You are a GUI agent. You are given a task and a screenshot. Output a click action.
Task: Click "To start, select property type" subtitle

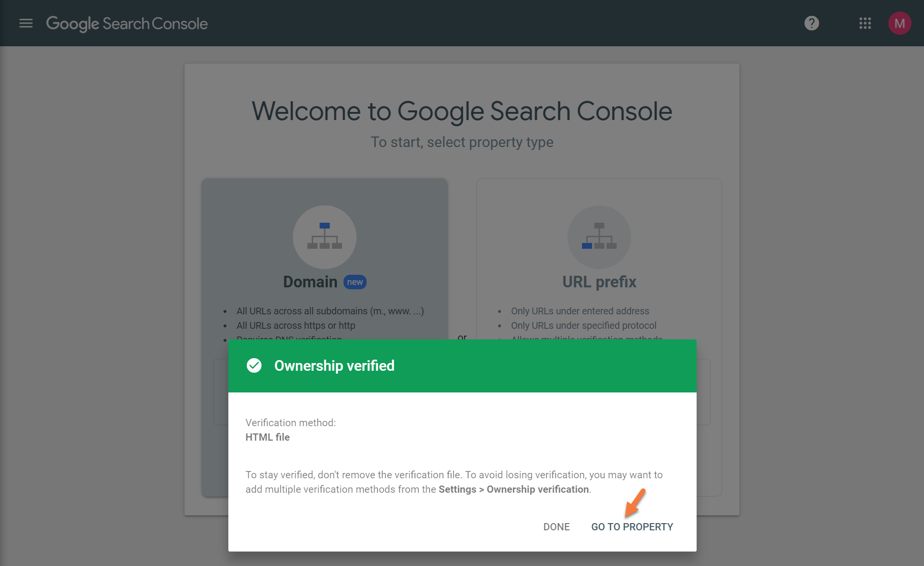click(462, 142)
